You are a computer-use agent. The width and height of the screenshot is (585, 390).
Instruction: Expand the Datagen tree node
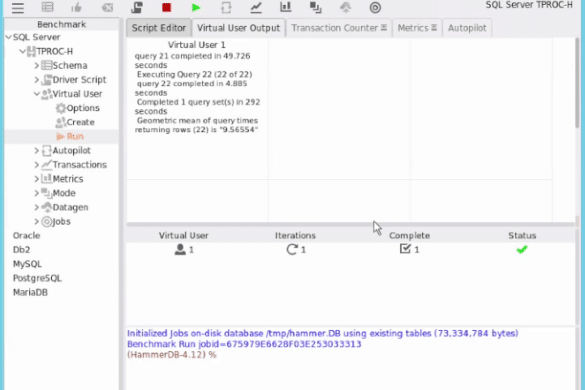point(36,207)
